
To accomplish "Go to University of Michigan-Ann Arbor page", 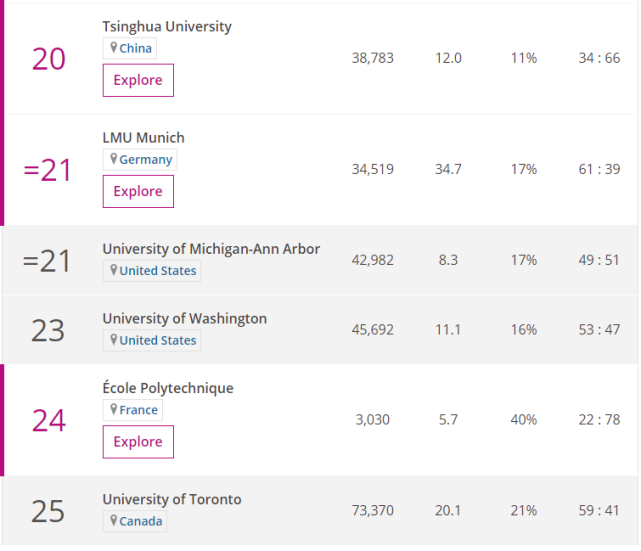I will tap(211, 249).
